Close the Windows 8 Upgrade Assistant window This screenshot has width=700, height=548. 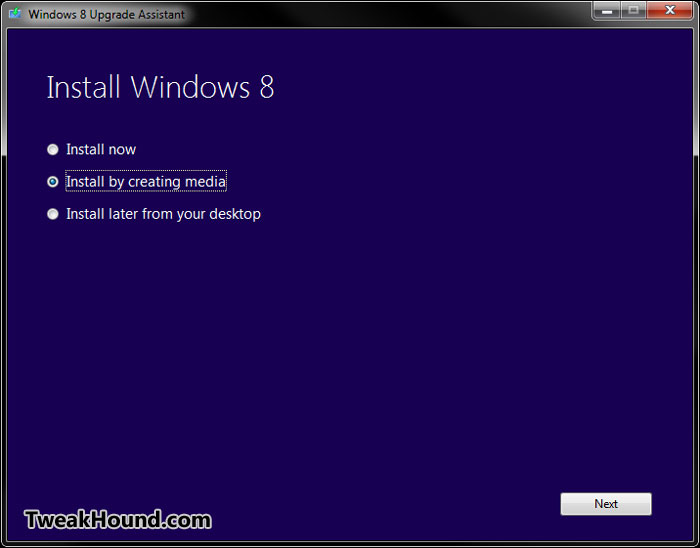(x=670, y=11)
